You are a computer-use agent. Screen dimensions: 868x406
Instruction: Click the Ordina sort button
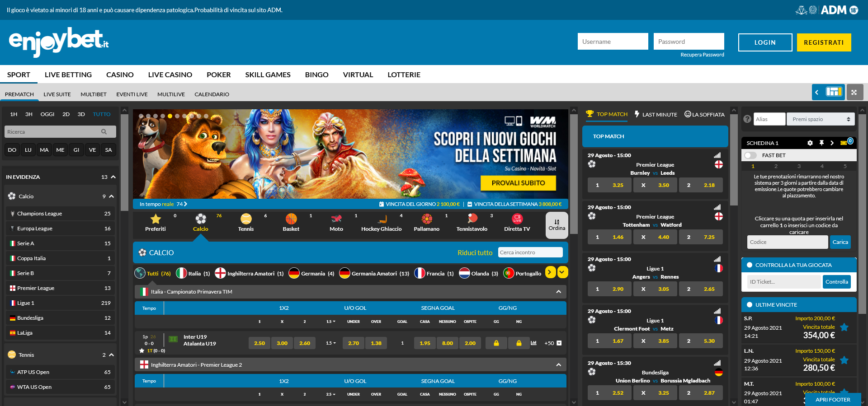557,225
